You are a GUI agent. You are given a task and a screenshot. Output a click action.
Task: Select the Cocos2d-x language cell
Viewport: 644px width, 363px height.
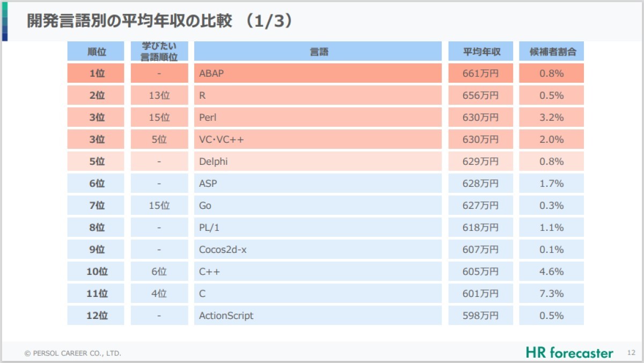(x=318, y=249)
